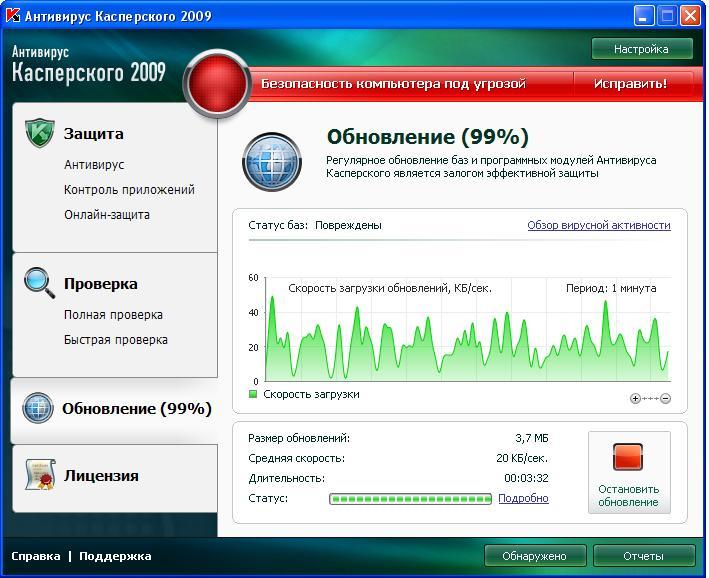Viewport: 709px width, 578px height.
Task: Click the large globe update icon
Action: pos(272,161)
